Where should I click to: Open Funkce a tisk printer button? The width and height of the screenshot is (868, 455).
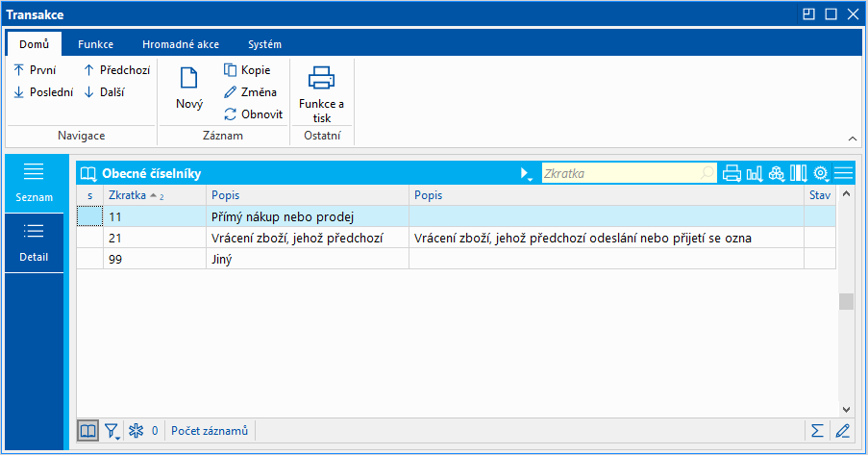tap(322, 94)
